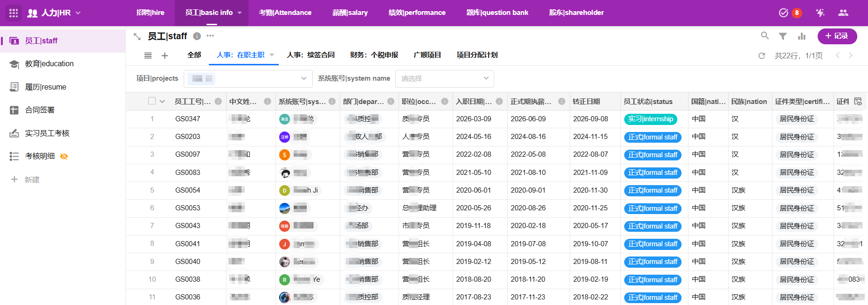Screen dimensions: 868x305
Task: Open the filter funnel icon
Action: (x=783, y=36)
